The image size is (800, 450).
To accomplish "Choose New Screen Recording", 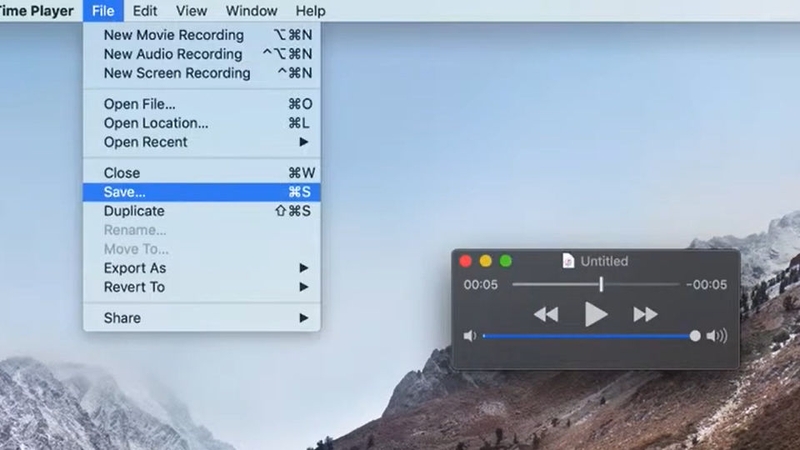I will tap(202, 73).
